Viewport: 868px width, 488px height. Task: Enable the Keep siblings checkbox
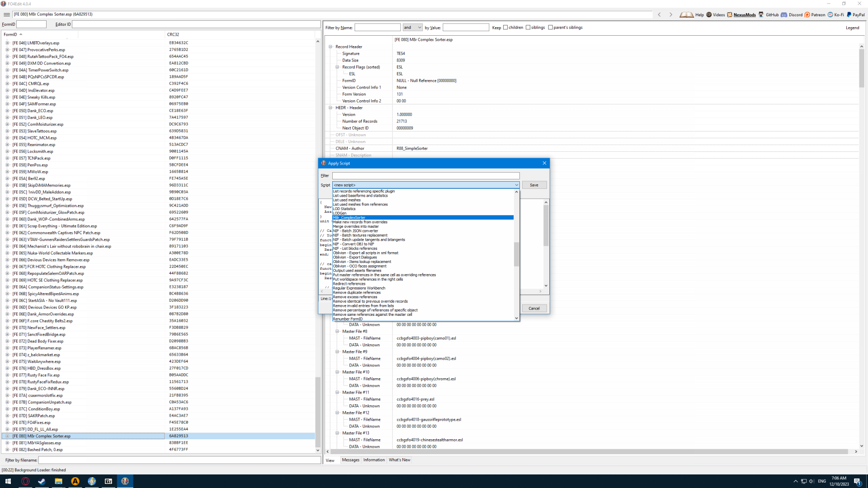(x=528, y=28)
